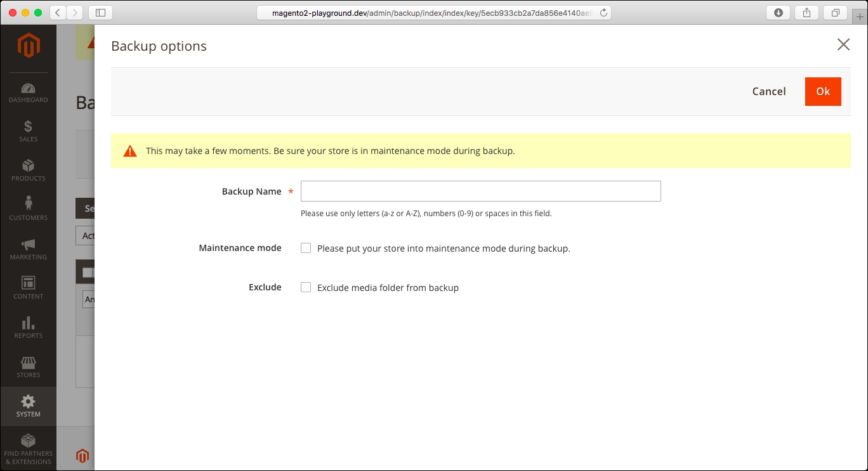
Task: Open a new Safari tab
Action: 860,17
